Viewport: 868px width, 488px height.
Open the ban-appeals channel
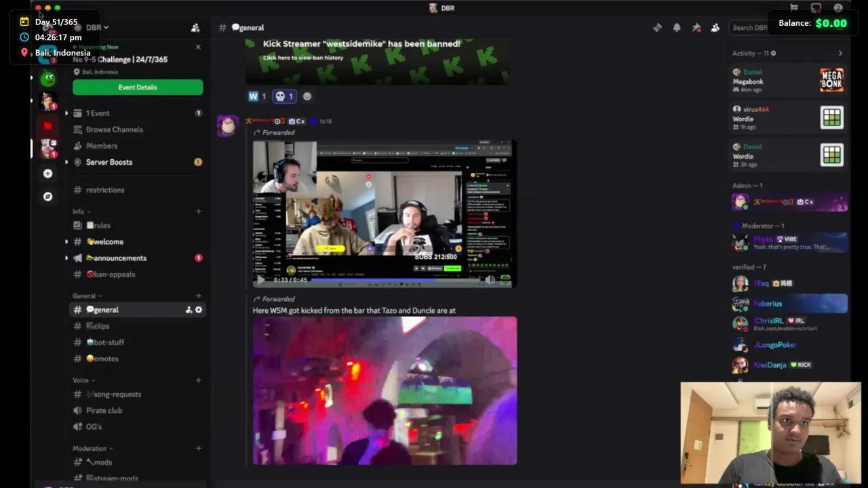tap(138, 274)
